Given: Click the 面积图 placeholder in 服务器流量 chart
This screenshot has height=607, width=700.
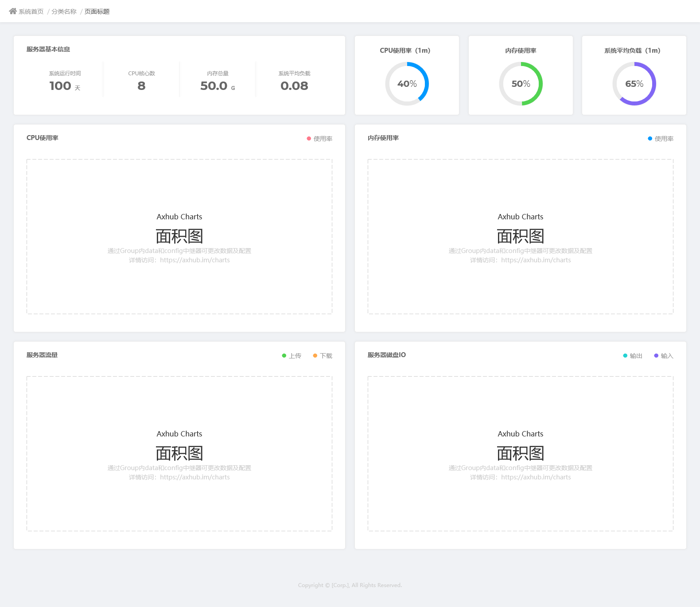Looking at the screenshot, I should (x=179, y=453).
